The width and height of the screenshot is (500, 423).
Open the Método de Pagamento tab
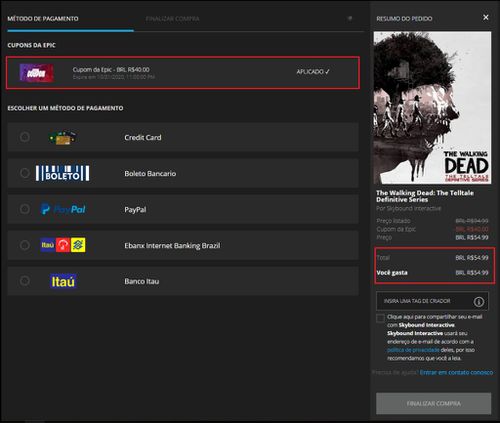pos(43,19)
